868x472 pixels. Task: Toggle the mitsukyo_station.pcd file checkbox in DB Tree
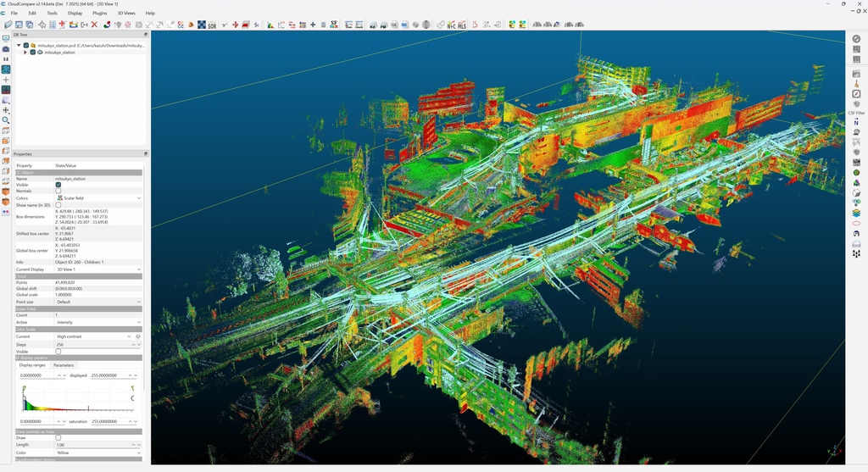[26, 46]
